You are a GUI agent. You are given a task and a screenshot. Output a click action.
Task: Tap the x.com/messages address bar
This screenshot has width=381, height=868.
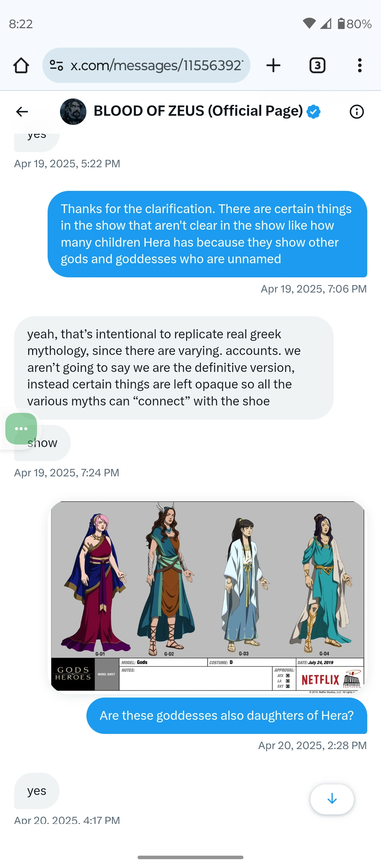(x=146, y=65)
